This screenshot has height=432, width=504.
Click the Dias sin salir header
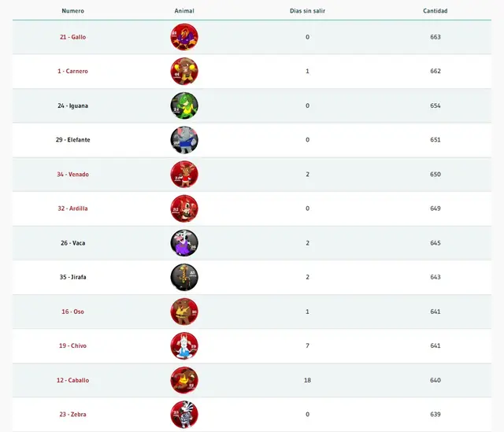tap(307, 11)
